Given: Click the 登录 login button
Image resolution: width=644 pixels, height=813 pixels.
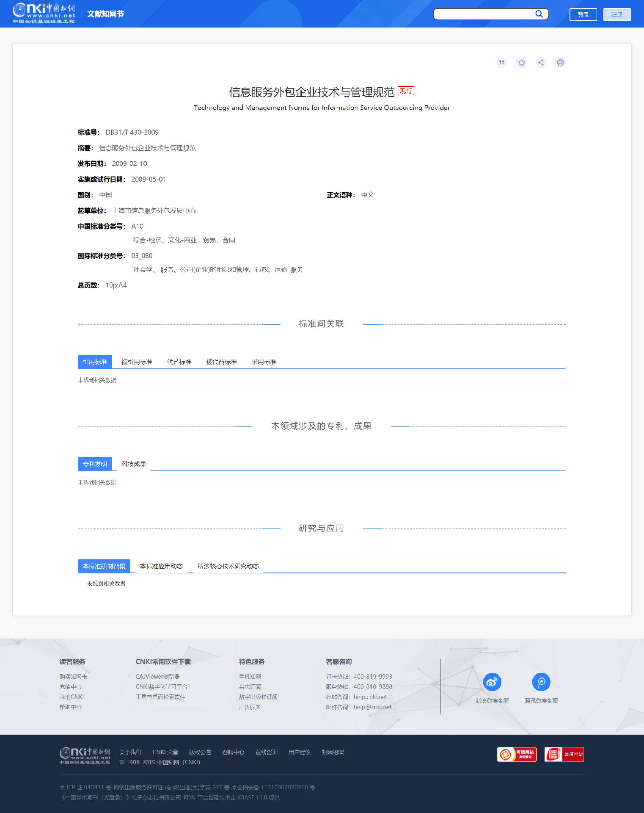Looking at the screenshot, I should point(583,14).
